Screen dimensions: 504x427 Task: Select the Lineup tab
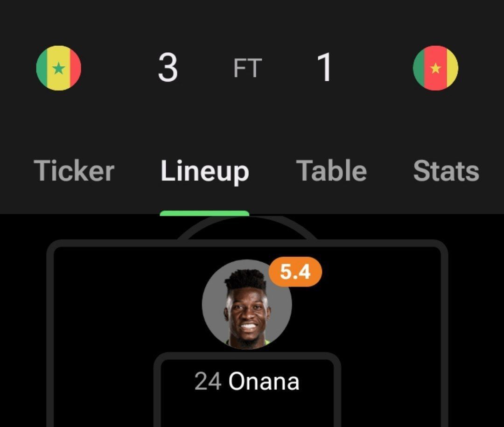coord(205,172)
